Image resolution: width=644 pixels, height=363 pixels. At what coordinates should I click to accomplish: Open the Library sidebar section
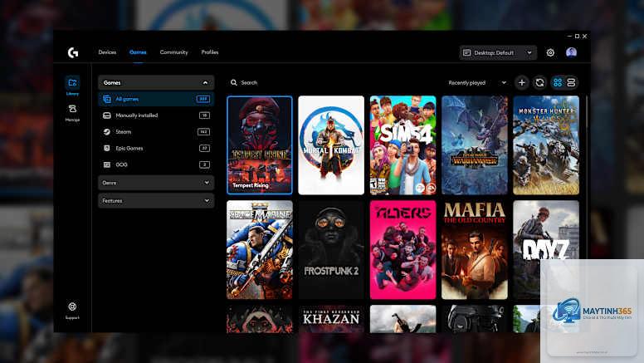[x=72, y=86]
